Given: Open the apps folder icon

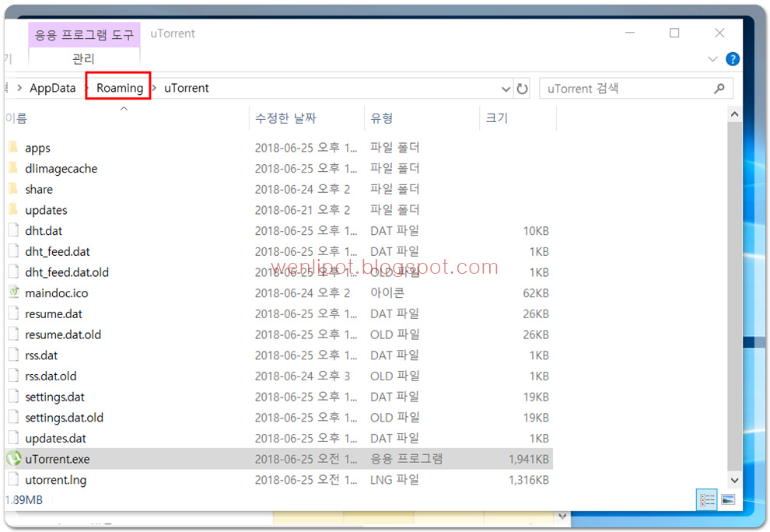Looking at the screenshot, I should [x=13, y=147].
